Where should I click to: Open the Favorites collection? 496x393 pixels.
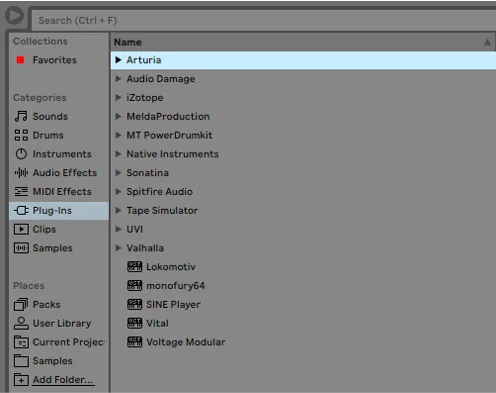click(55, 60)
